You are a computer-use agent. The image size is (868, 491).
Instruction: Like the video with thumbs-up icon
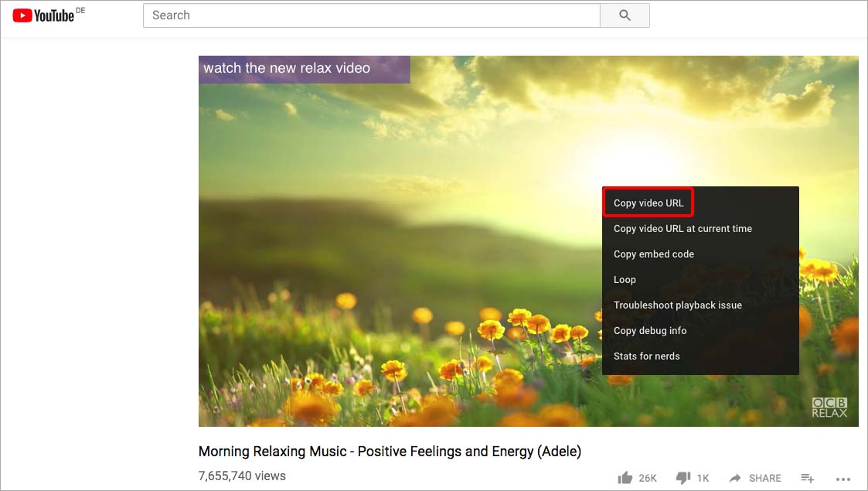coord(625,478)
